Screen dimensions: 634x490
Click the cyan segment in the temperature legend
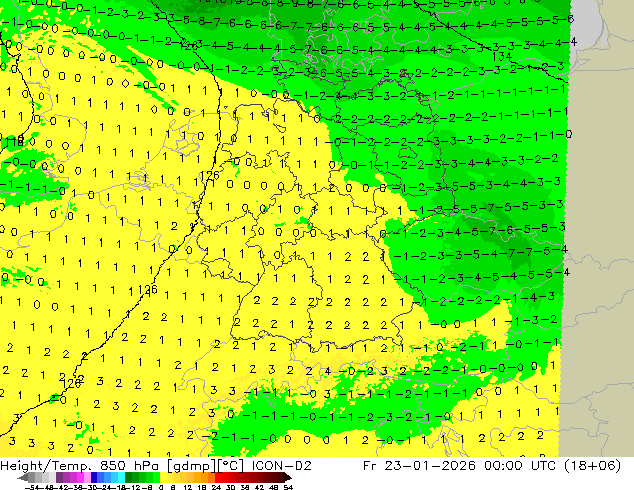click(121, 477)
